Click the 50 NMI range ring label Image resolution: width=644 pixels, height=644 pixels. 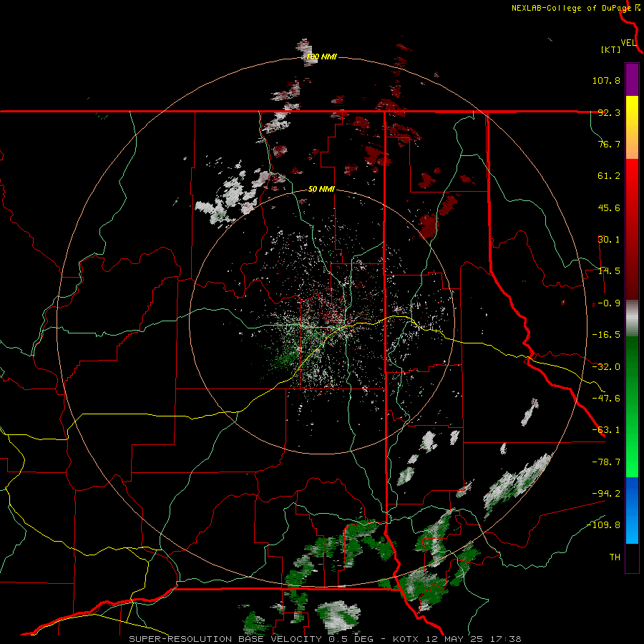click(321, 190)
